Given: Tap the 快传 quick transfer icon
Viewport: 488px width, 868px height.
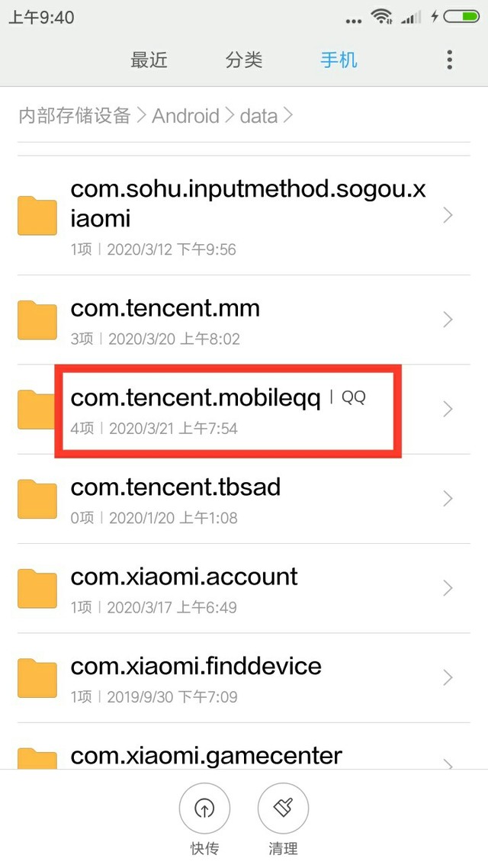Looking at the screenshot, I should click(204, 809).
